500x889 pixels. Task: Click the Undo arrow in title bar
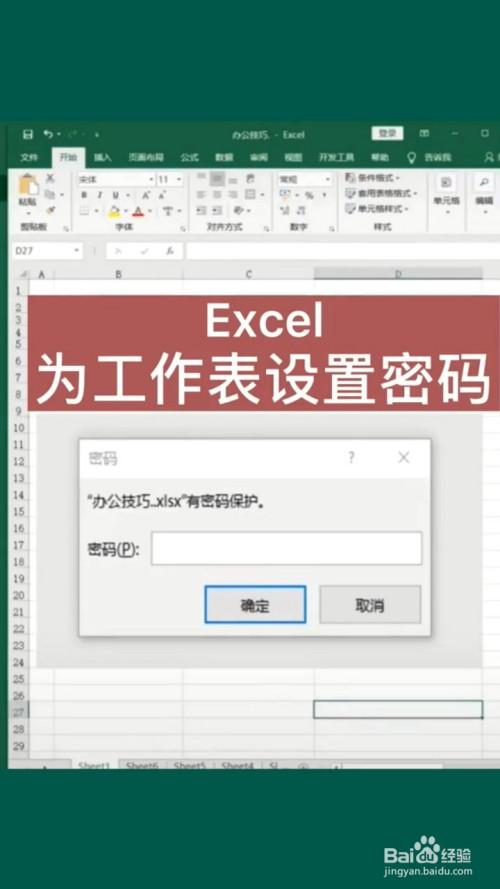[x=48, y=134]
